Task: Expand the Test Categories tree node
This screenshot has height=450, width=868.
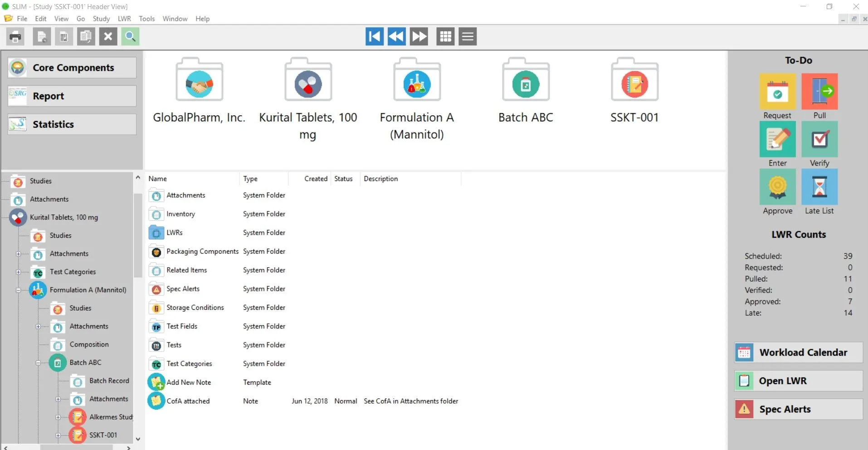Action: click(18, 272)
